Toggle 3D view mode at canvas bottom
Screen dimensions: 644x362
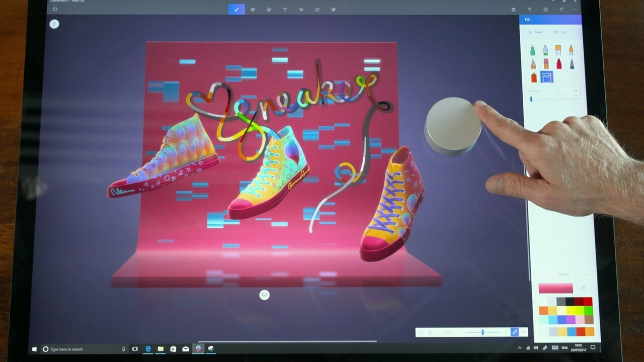point(264,295)
